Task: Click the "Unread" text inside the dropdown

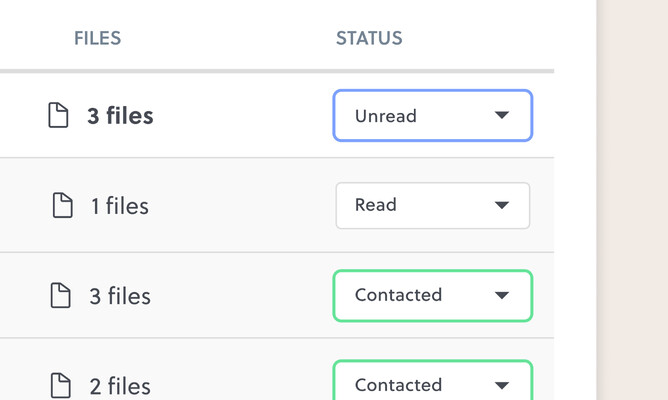Action: pyautogui.click(x=385, y=116)
